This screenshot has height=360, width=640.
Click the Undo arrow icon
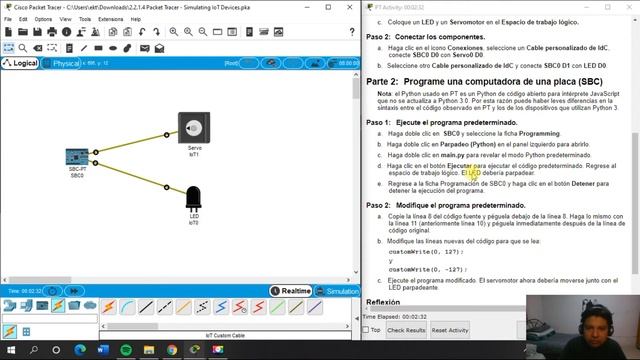tap(142, 32)
